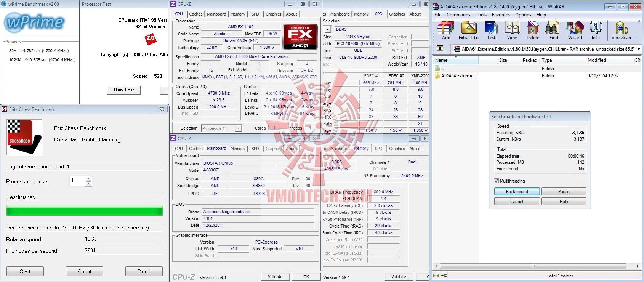Click the '1024M - 449.838 sec' wPrime score
The height and width of the screenshot is (282, 644).
coord(42,60)
